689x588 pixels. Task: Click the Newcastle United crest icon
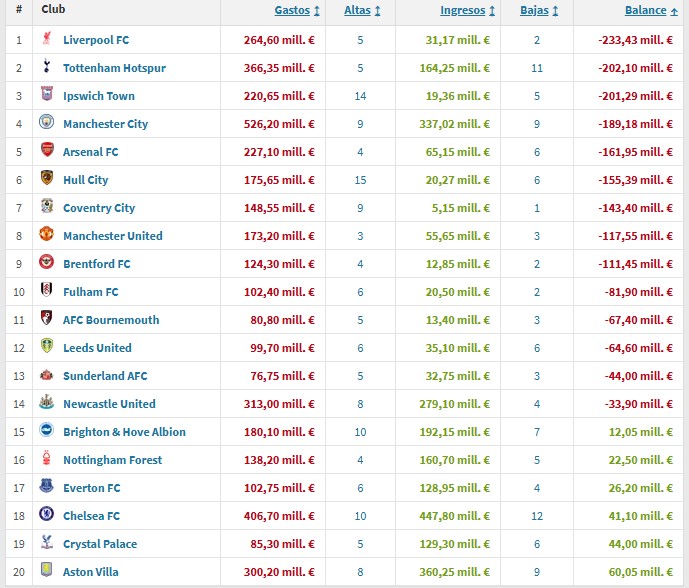[47, 402]
